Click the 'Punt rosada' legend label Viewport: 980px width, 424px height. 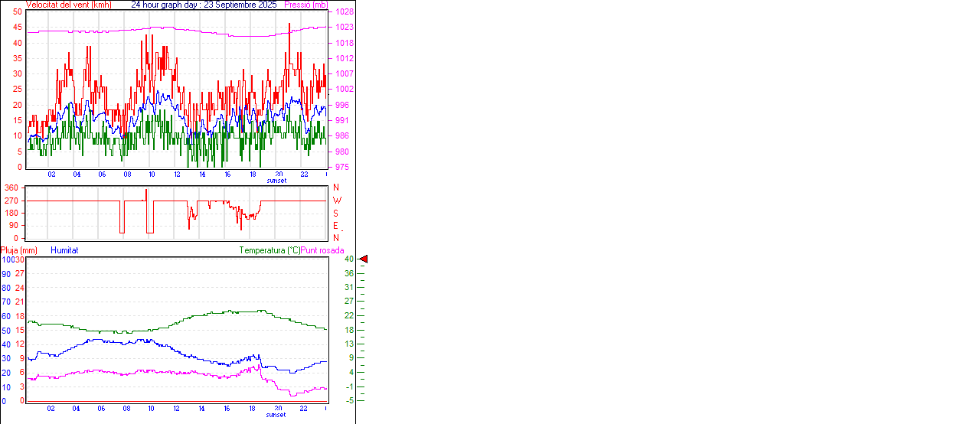322,250
